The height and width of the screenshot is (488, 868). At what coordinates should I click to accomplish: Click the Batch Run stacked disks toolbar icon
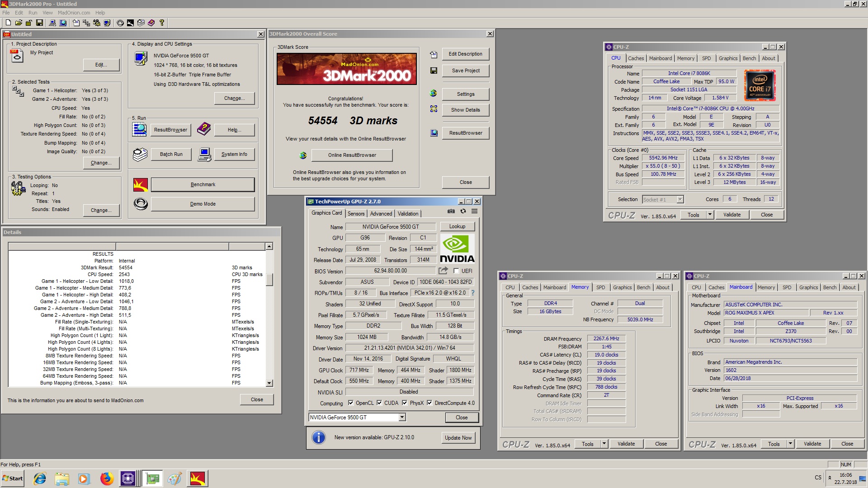coord(141,23)
